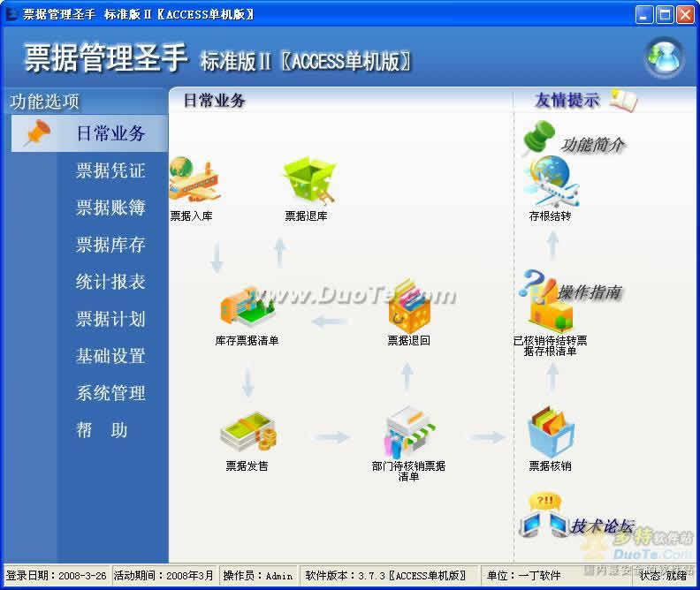Open 基础设置 settings section
Viewport: 700px width, 590px height.
pyautogui.click(x=110, y=357)
